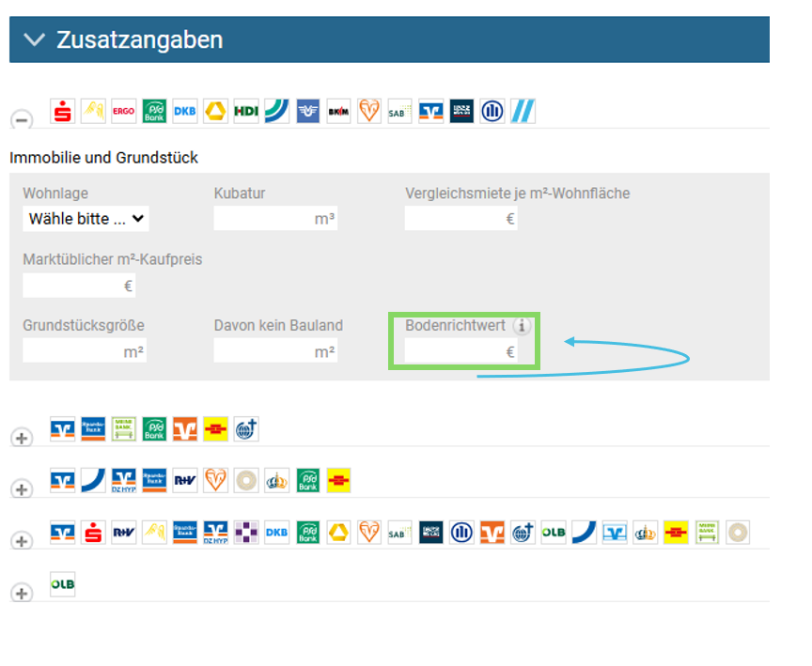
Task: Click the Bodenrichtwert euro input field
Action: 461,351
